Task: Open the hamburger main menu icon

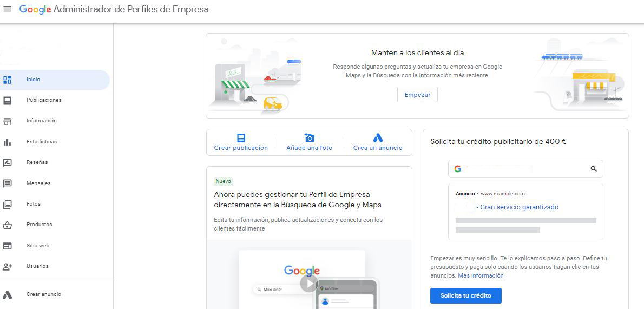Action: tap(8, 10)
